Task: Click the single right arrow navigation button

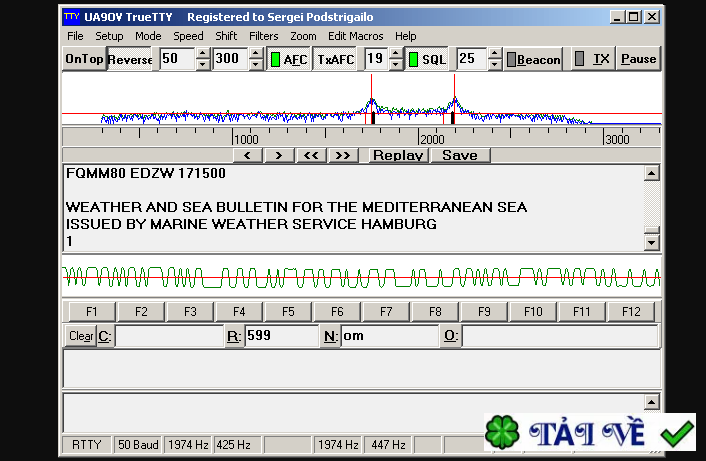Action: (x=279, y=155)
